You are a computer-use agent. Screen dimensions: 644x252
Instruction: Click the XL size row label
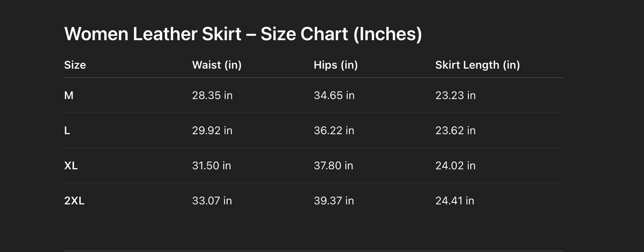(x=71, y=165)
